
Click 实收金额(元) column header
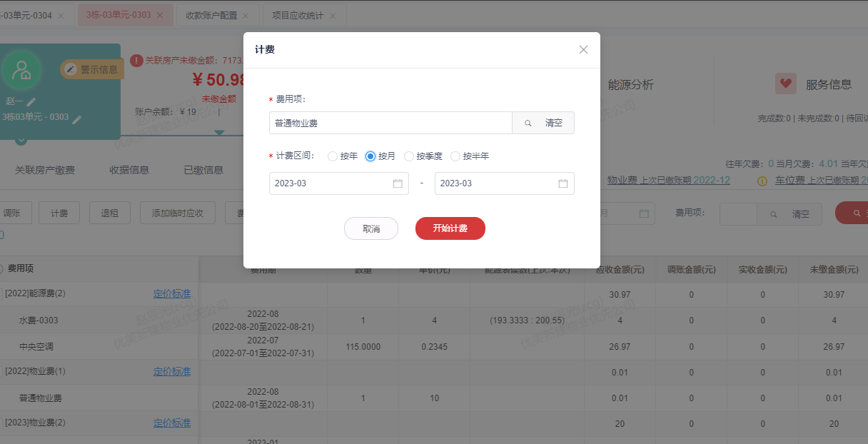coord(762,269)
